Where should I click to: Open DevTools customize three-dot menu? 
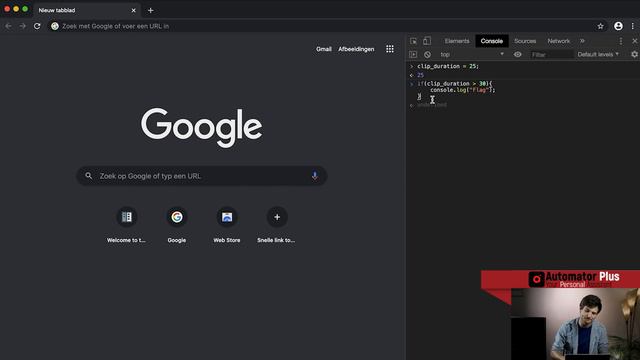[x=621, y=41]
